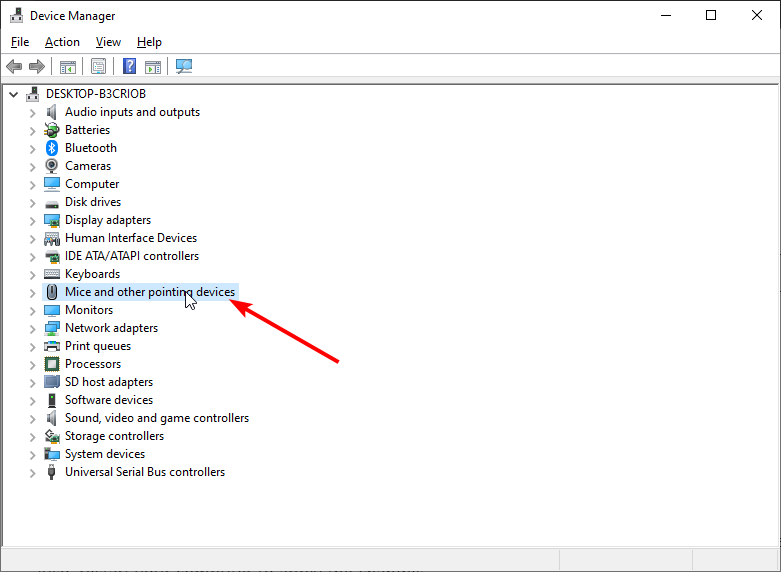Select the Monitors label
The image size is (781, 572).
pyautogui.click(x=89, y=310)
